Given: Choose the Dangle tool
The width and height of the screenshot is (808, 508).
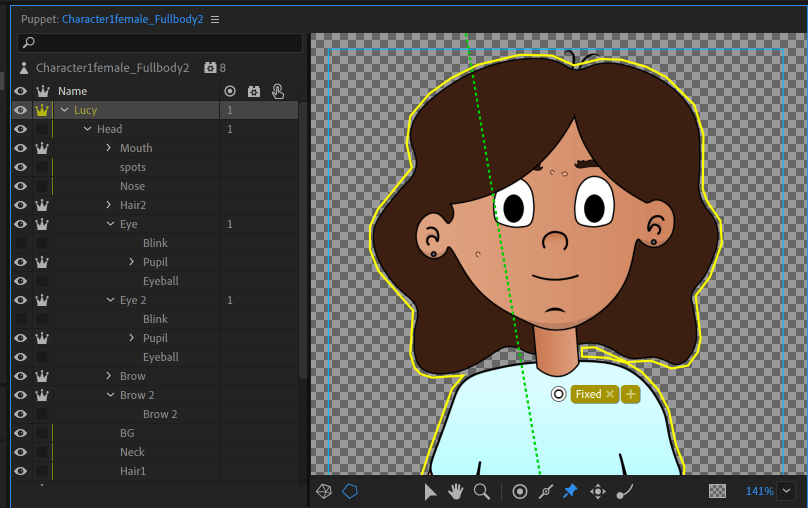Looking at the screenshot, I should click(624, 492).
